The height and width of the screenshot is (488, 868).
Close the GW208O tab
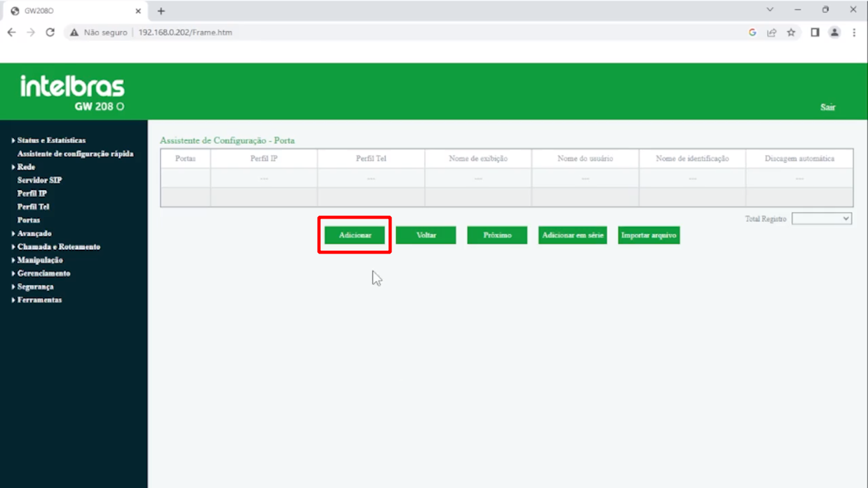click(x=138, y=11)
